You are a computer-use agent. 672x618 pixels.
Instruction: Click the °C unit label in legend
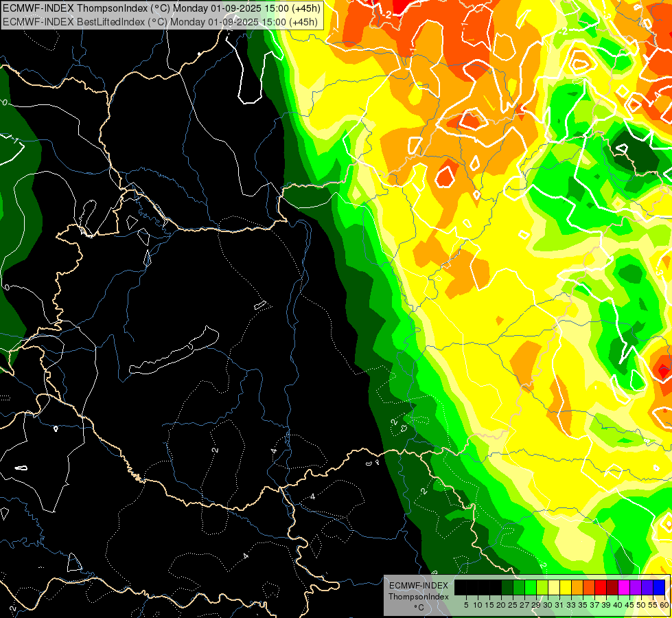[419, 608]
